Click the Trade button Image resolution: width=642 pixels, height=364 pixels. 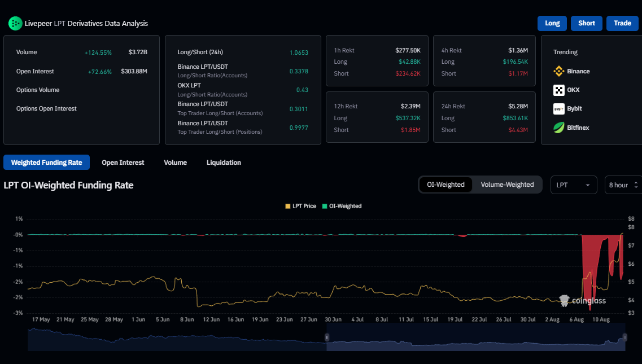click(x=622, y=23)
